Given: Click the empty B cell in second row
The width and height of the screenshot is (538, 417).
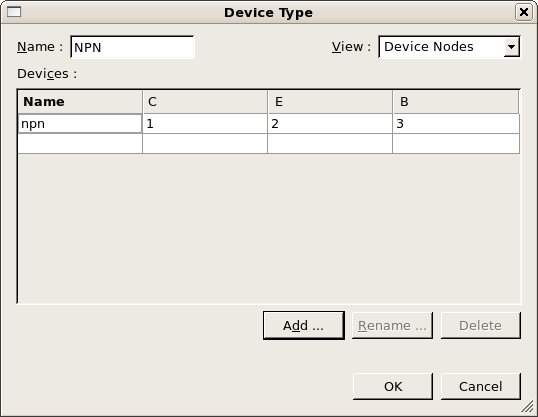Looking at the screenshot, I should point(456,143).
